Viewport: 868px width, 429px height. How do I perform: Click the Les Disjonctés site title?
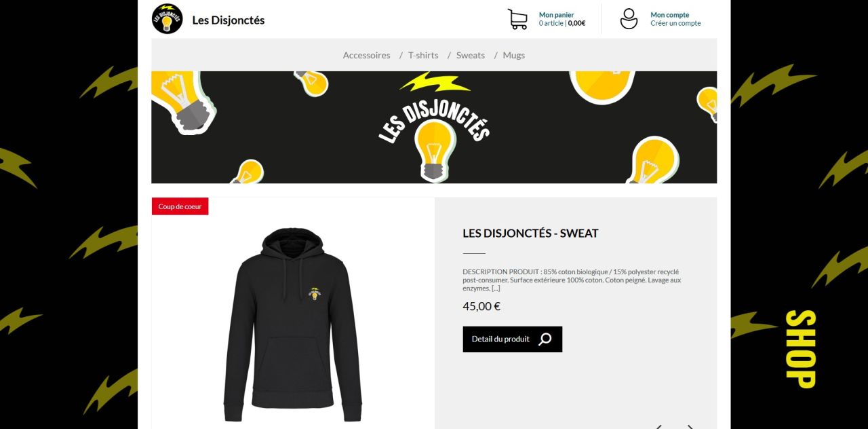229,20
